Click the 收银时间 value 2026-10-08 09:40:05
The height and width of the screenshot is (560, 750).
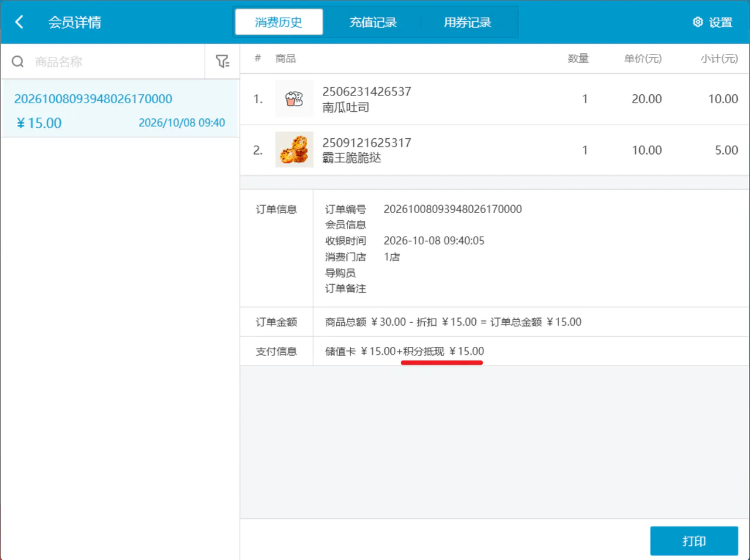[x=434, y=241]
